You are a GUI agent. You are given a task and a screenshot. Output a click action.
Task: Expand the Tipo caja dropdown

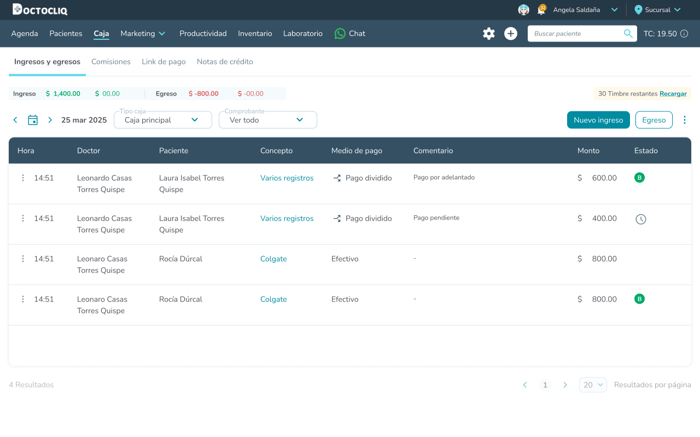[x=162, y=120]
